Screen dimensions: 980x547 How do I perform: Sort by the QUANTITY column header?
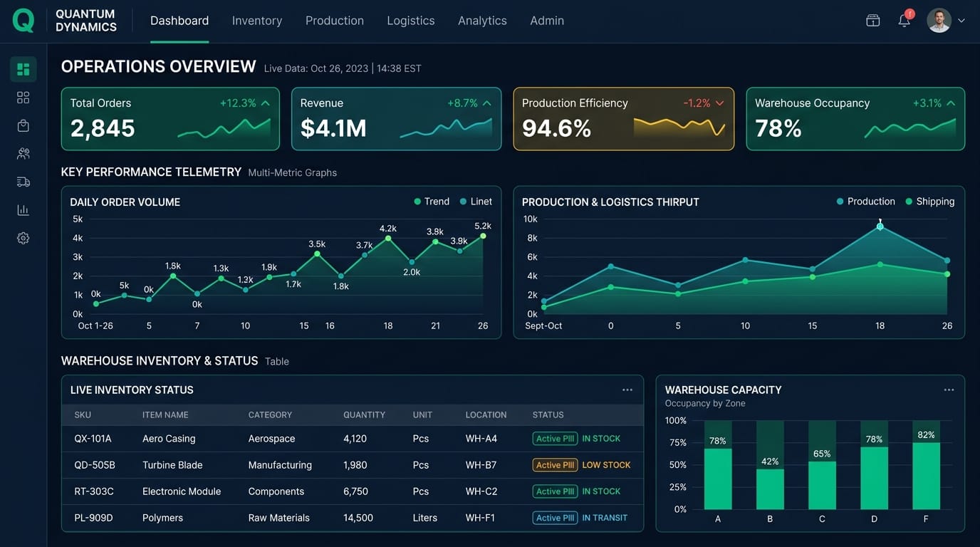pos(364,415)
